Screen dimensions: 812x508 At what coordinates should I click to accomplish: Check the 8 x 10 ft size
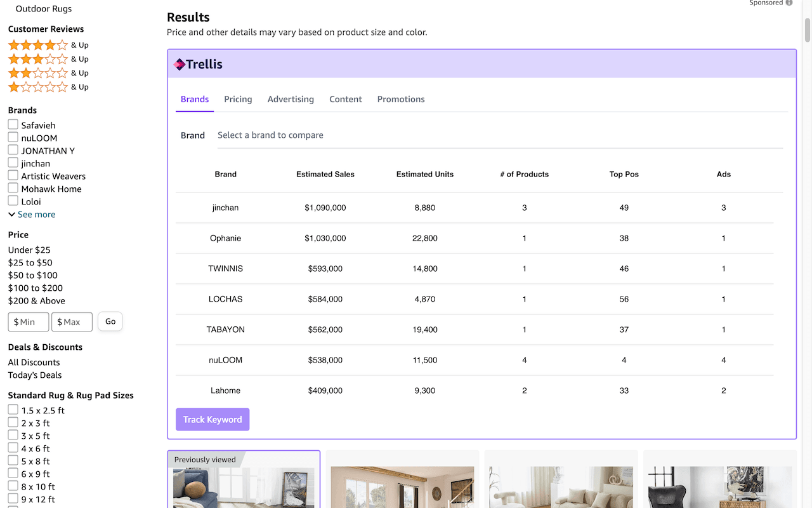click(x=13, y=486)
